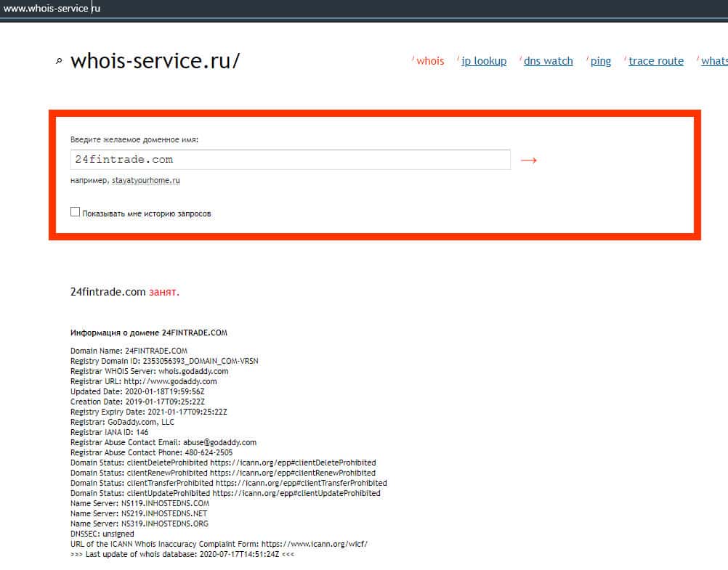Image resolution: width=728 pixels, height=570 pixels.
Task: Click the 'Информация о домене 24FINTRADE.COM' heading
Action: pos(149,333)
